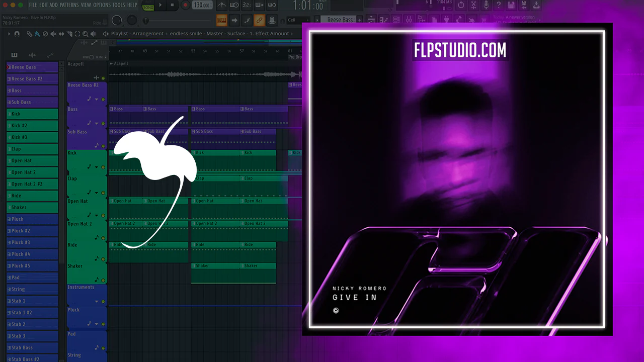
Task: Show audio clips tab in the picker panel
Action: click(x=32, y=55)
